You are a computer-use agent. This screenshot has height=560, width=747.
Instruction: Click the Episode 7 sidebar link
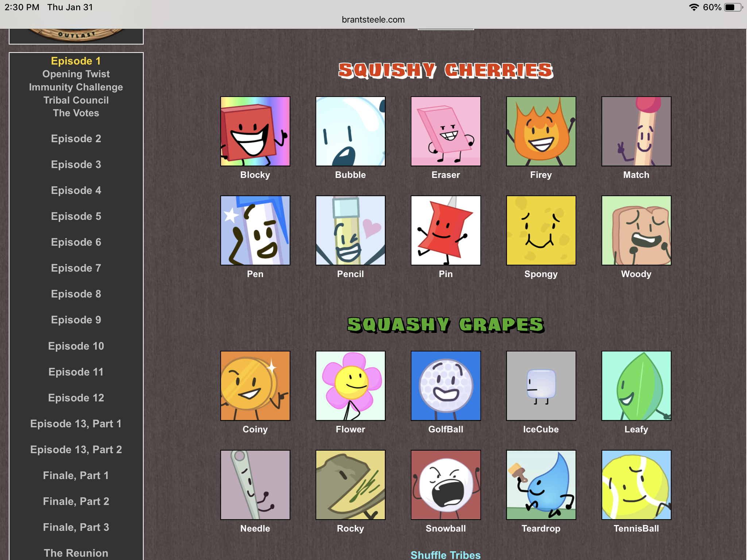[76, 268]
